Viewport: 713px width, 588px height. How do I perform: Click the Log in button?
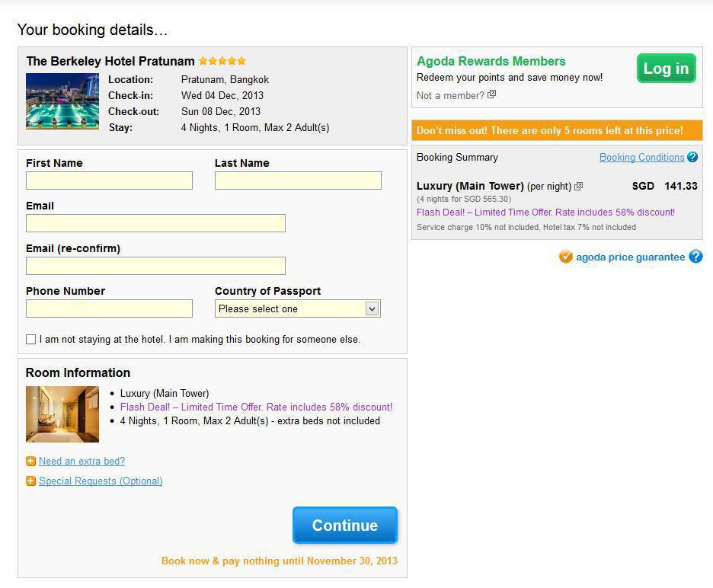coord(667,69)
